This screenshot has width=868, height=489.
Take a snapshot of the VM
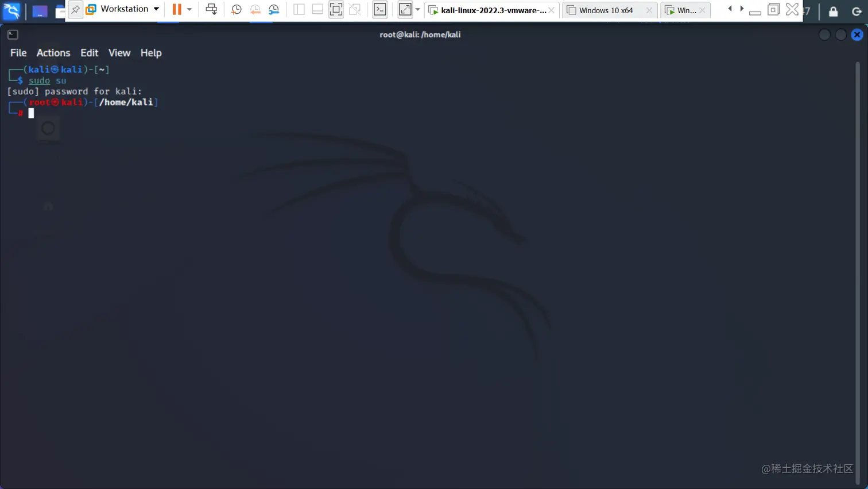pyautogui.click(x=236, y=9)
